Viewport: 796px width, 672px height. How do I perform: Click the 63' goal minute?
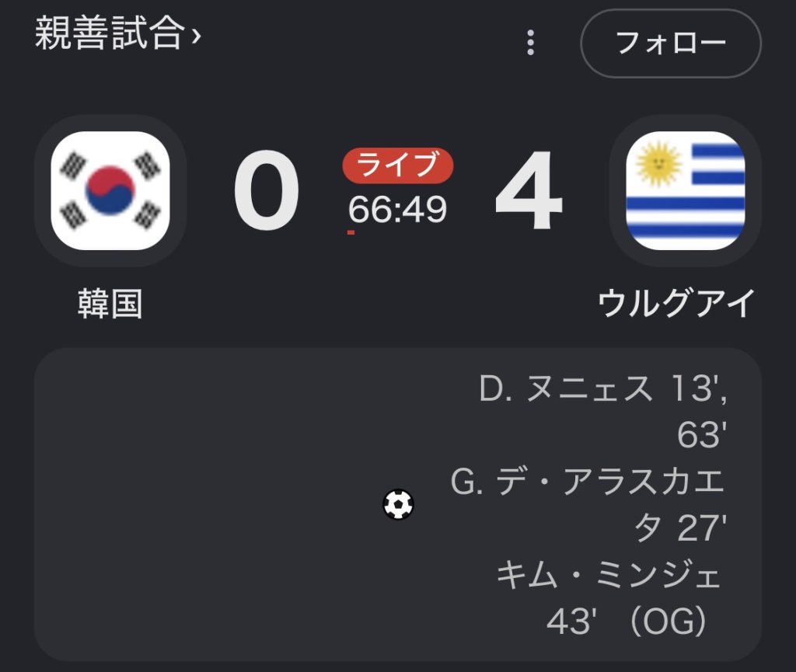pyautogui.click(x=702, y=434)
